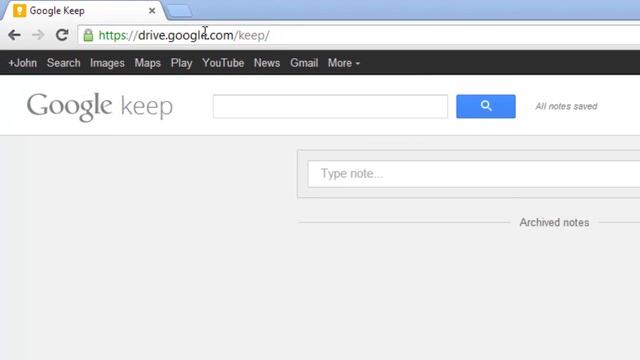
Task: Expand the More dropdown menu
Action: point(344,63)
